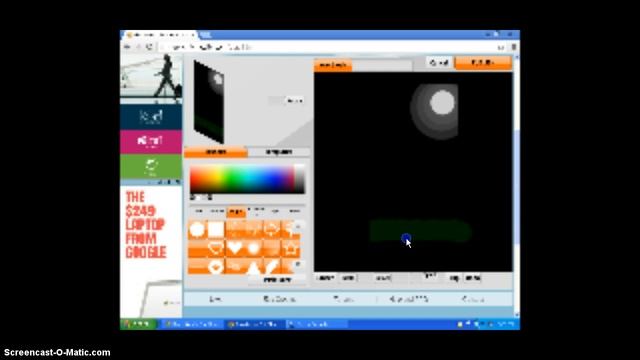
Task: Select the highlighted orange tool tab
Action: [x=236, y=212]
